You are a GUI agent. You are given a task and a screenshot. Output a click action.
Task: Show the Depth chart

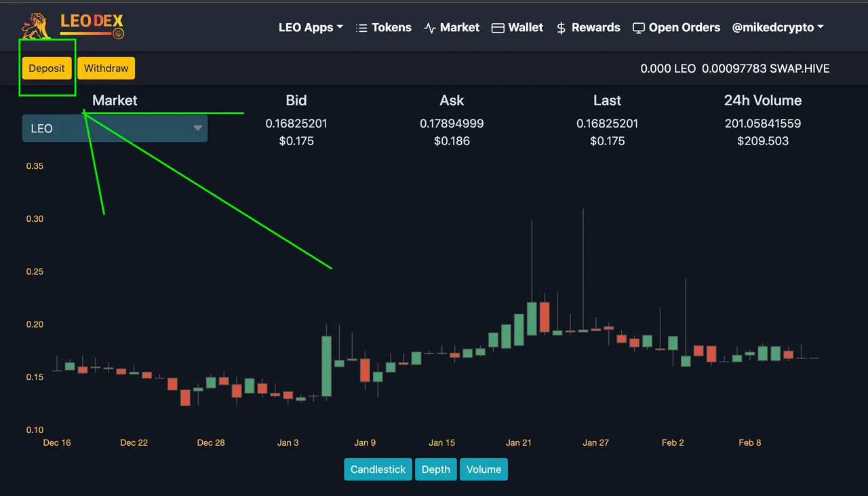pos(436,469)
